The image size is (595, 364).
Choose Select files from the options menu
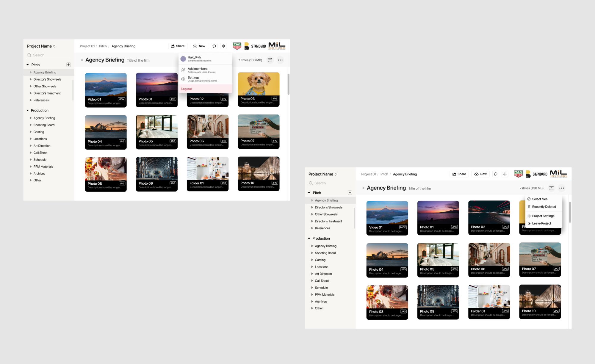pos(539,199)
